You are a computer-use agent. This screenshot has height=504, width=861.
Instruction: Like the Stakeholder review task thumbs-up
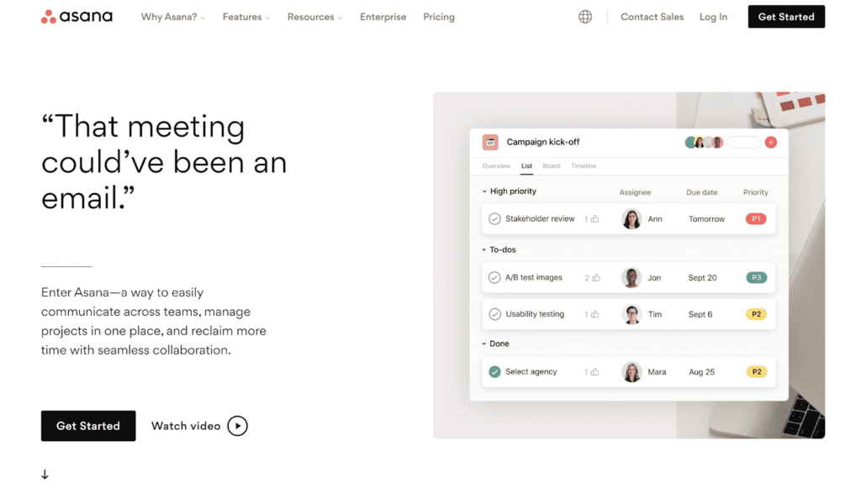[x=594, y=219]
